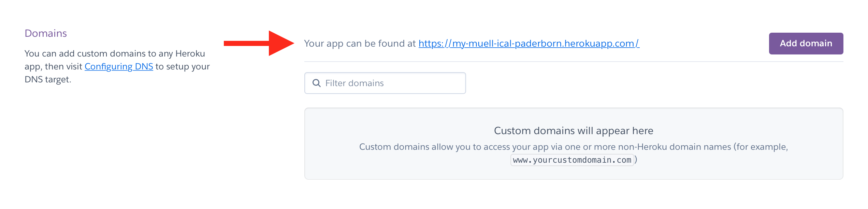The image size is (868, 209).
Task: Click the red arrow pointing at URL
Action: tap(259, 43)
